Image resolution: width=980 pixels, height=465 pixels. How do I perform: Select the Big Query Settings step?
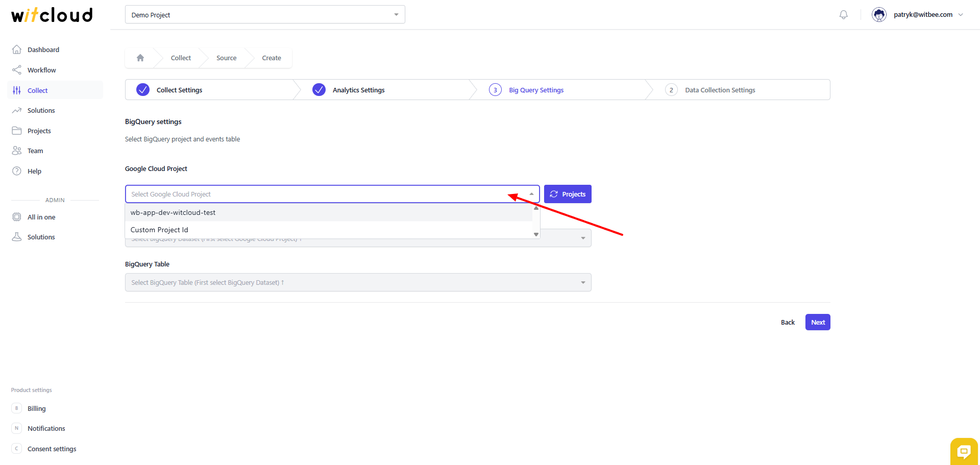(536, 90)
